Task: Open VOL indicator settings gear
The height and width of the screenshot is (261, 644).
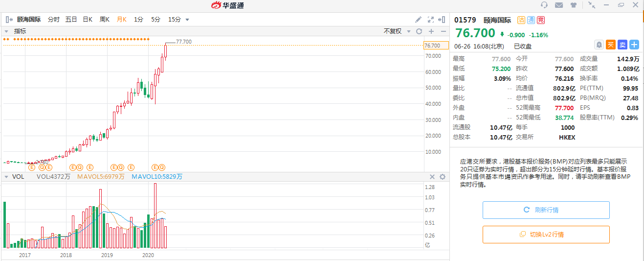Action: [x=443, y=177]
